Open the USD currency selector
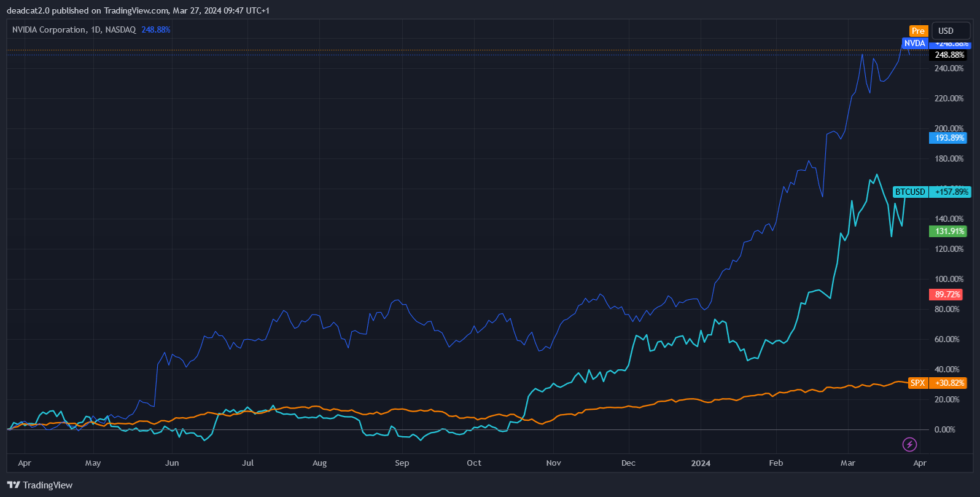This screenshot has height=497, width=980. click(951, 31)
